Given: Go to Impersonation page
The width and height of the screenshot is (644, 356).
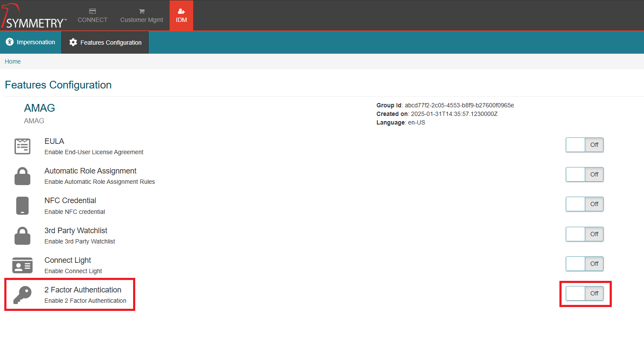Looking at the screenshot, I should tap(30, 42).
